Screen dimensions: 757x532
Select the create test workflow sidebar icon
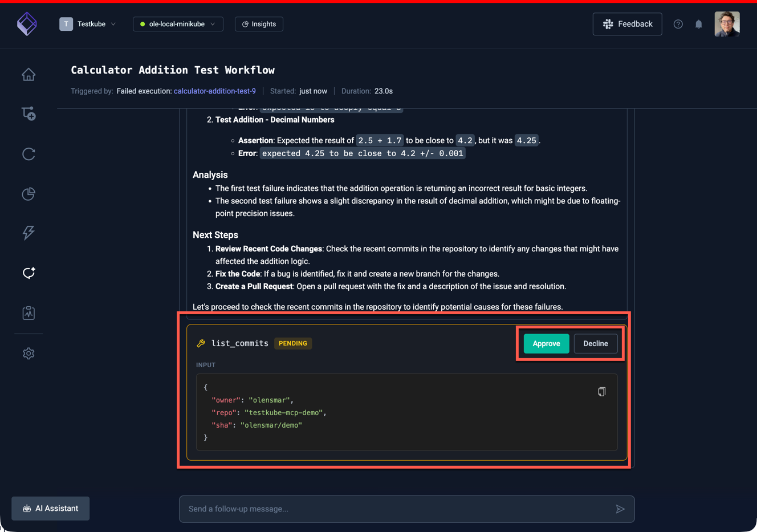[29, 113]
